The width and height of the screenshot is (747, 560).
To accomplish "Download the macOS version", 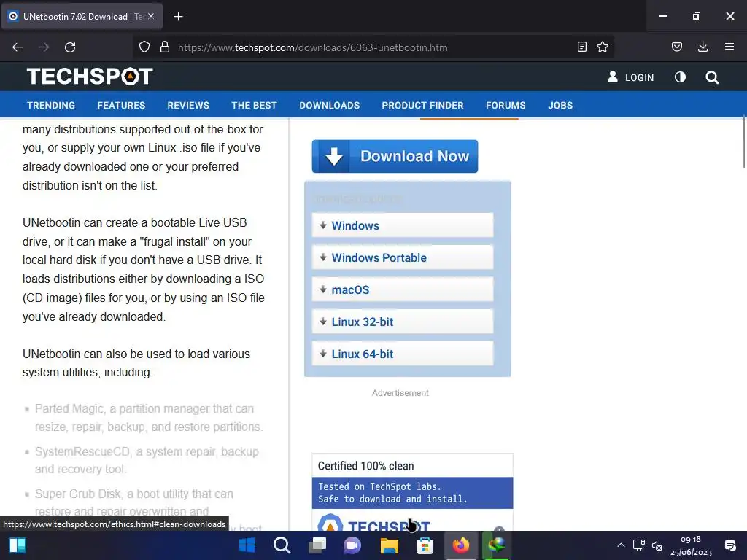I will click(x=403, y=289).
